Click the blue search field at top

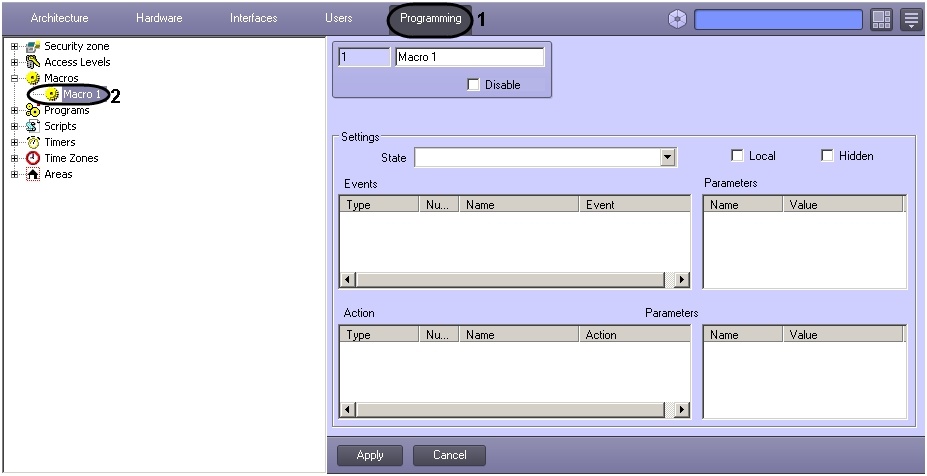pos(778,20)
